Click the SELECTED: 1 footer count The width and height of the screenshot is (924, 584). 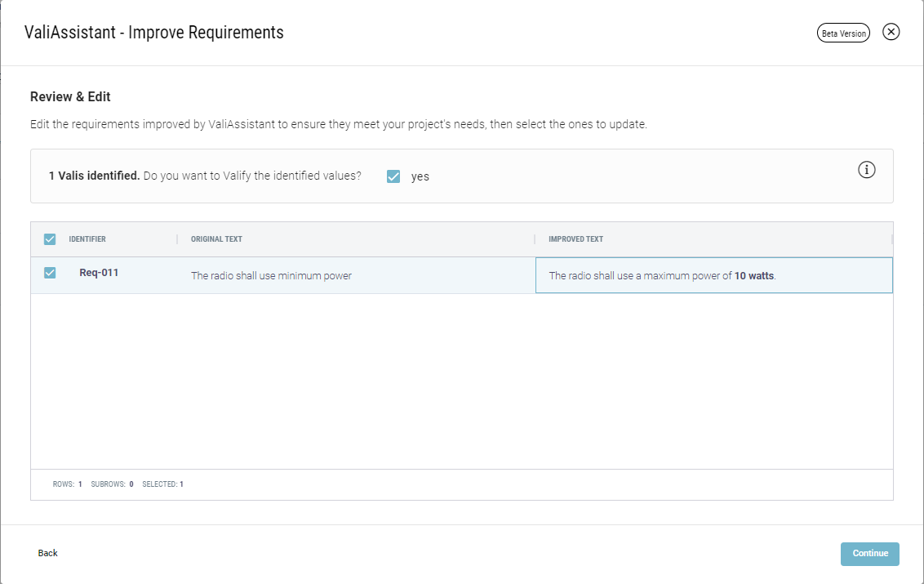(x=162, y=484)
